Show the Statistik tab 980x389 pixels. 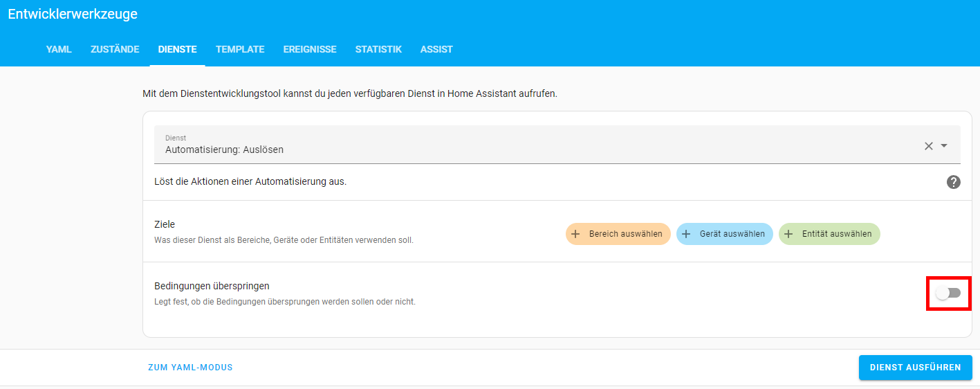(x=378, y=49)
